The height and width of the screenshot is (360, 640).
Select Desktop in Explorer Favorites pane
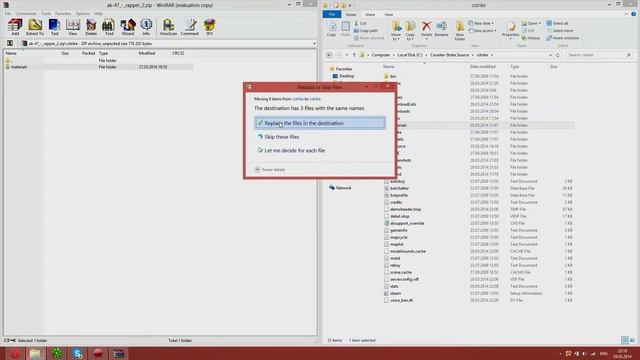[343, 76]
